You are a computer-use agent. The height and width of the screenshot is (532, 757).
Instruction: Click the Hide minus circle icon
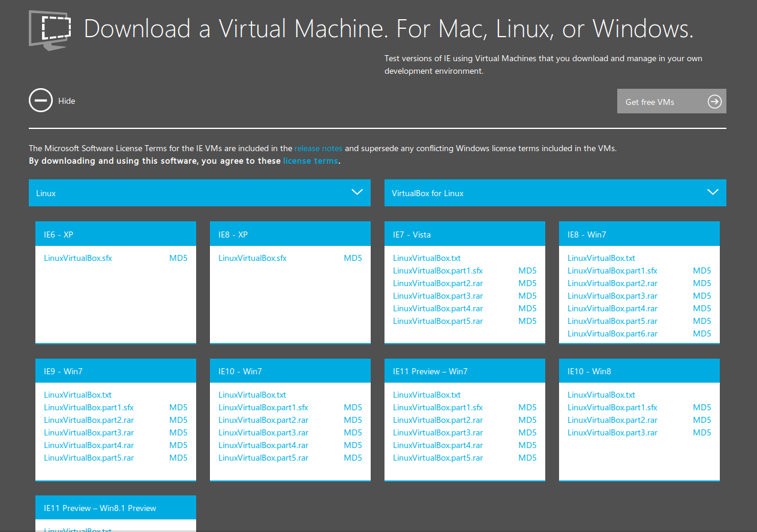[41, 101]
